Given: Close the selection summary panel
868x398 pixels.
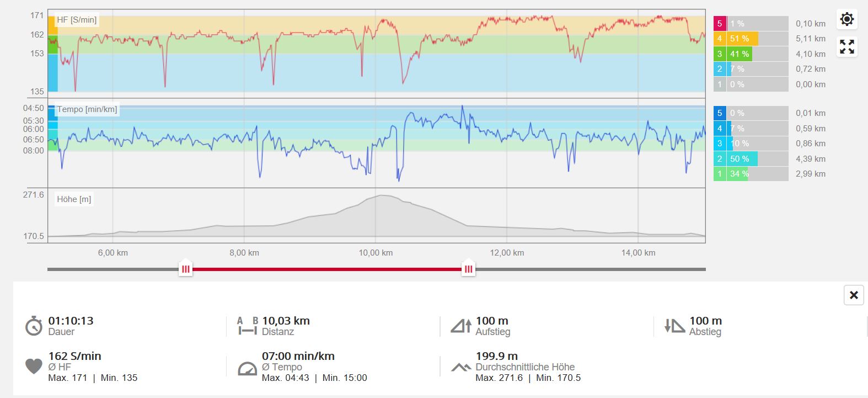Looking at the screenshot, I should point(853,295).
